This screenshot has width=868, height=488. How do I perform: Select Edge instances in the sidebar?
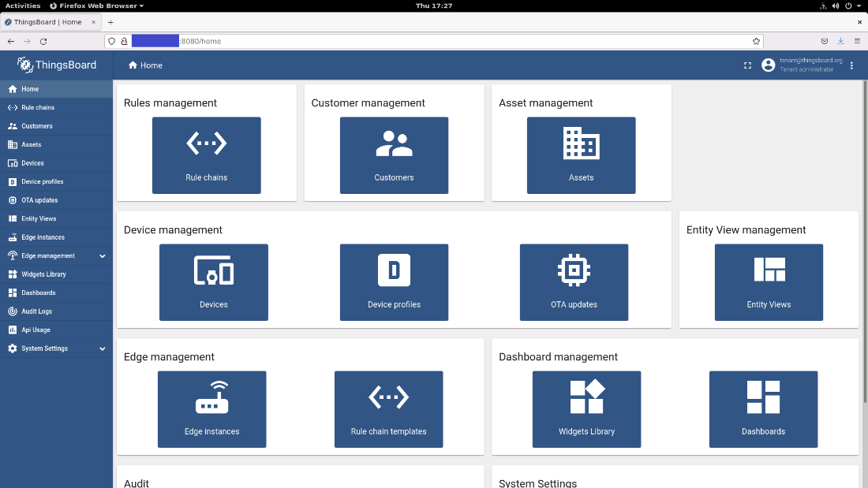(57, 237)
